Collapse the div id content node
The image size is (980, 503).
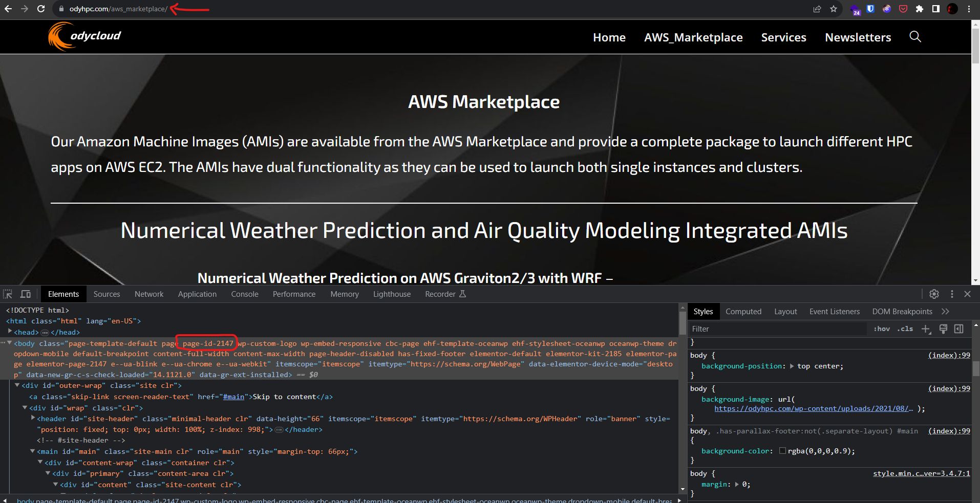(x=56, y=485)
